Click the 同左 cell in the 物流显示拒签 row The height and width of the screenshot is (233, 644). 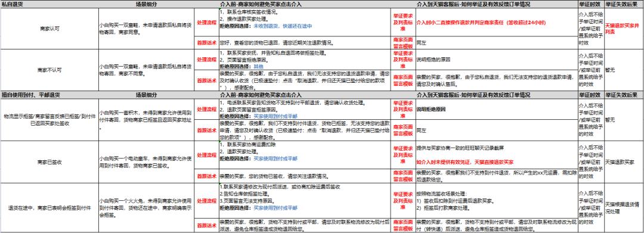[496, 130]
